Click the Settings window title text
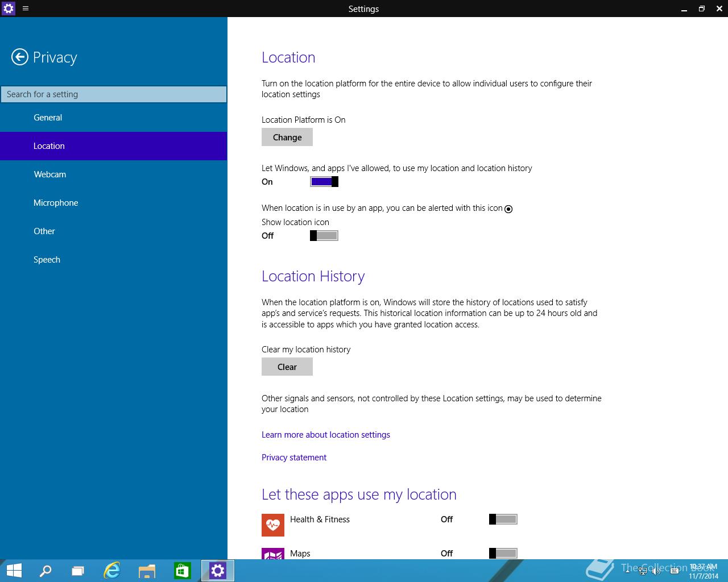 [x=363, y=9]
